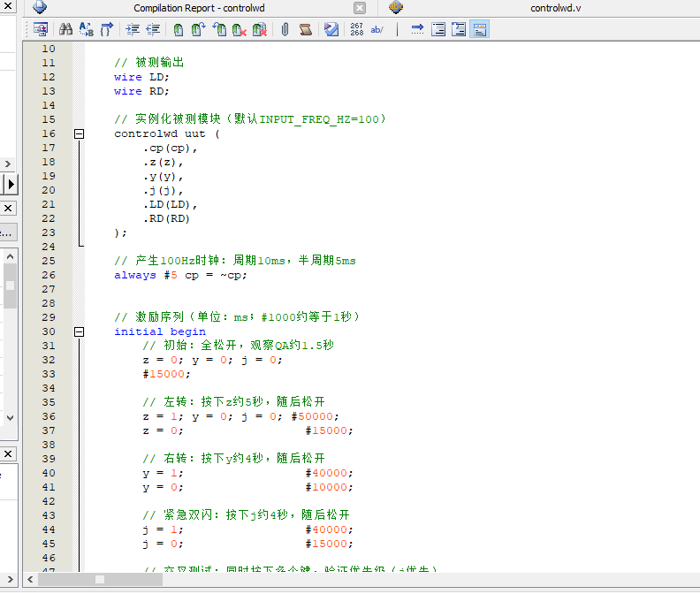This screenshot has height=594, width=700.
Task: Toggle whitespace display arrow icon
Action: (x=417, y=29)
